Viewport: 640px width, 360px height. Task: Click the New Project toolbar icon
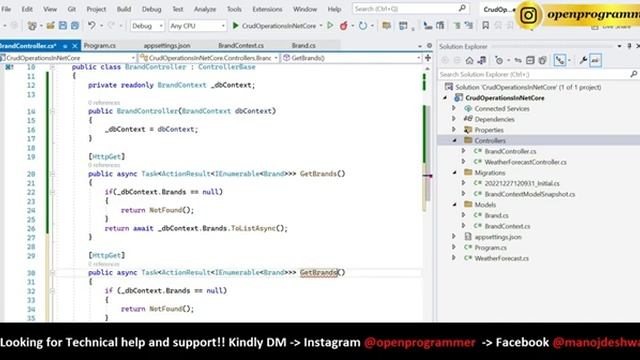tap(32, 26)
